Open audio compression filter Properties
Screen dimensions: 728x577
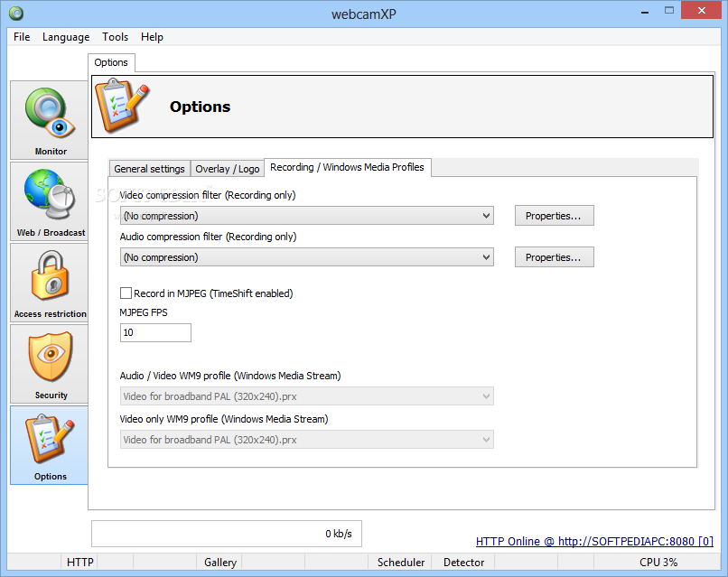pyautogui.click(x=554, y=256)
